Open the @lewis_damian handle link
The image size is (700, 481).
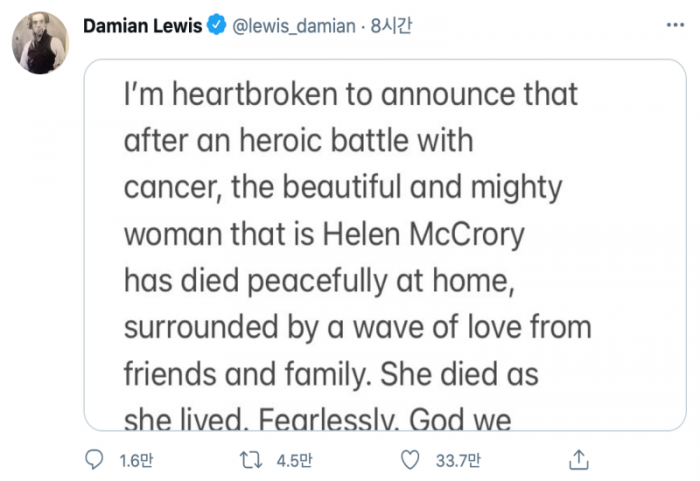click(x=294, y=26)
